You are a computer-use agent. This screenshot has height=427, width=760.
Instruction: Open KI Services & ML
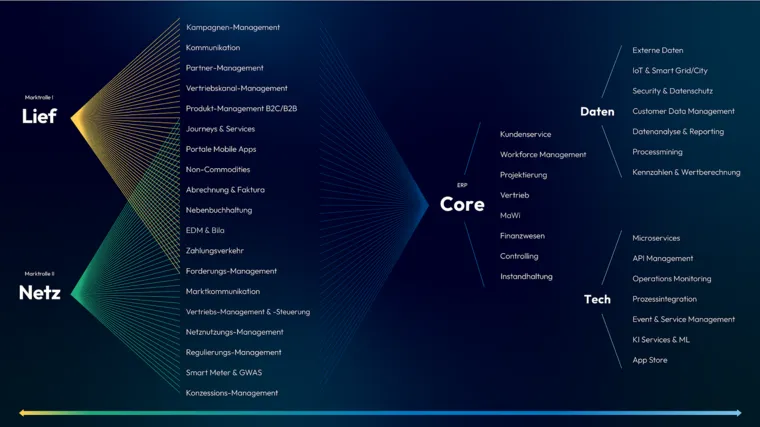[x=661, y=339]
